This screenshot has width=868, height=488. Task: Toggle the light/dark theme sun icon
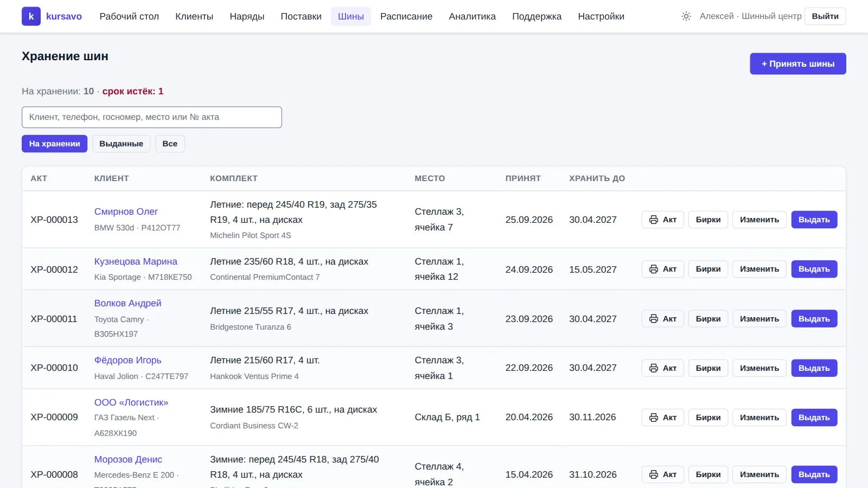point(686,16)
